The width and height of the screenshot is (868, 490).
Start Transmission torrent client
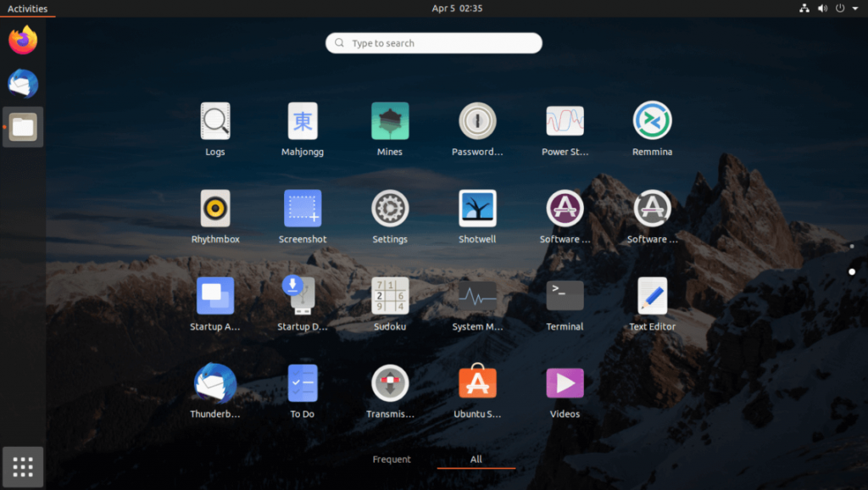click(x=390, y=381)
